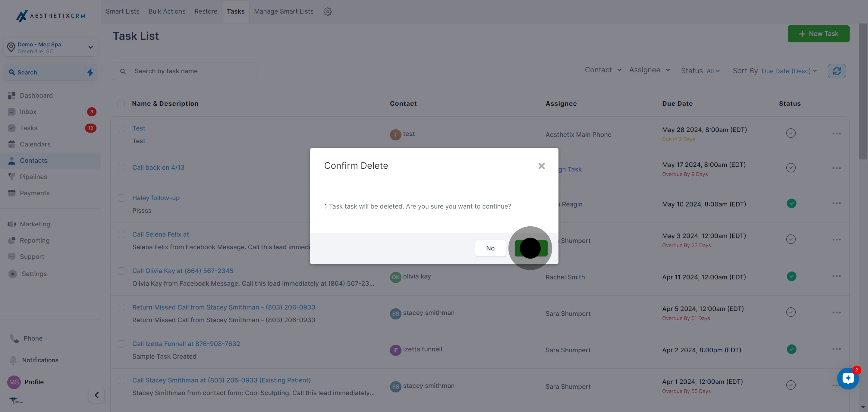The image size is (868, 412).
Task: Click the refresh task list icon
Action: click(x=837, y=71)
